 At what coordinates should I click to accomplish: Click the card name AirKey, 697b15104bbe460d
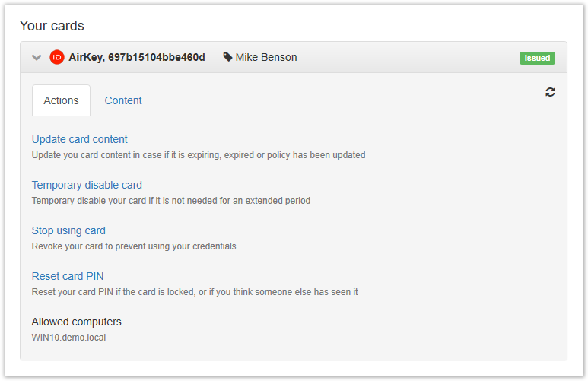point(137,58)
